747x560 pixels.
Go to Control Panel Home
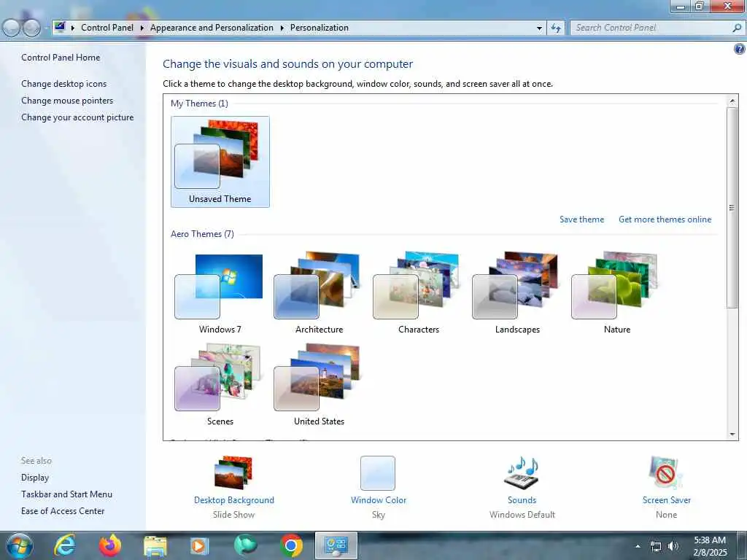(61, 58)
